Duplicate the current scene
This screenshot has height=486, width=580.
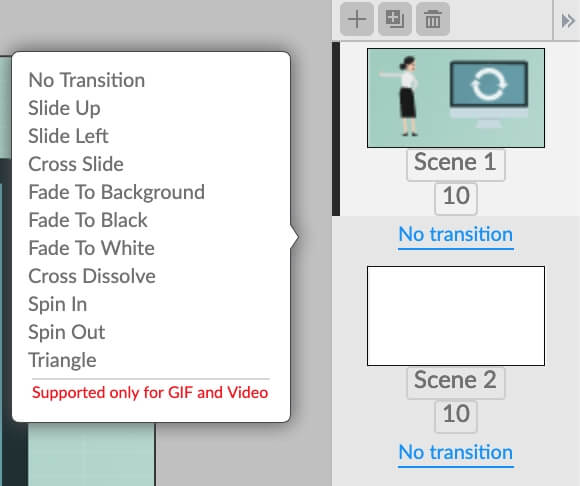tap(395, 19)
